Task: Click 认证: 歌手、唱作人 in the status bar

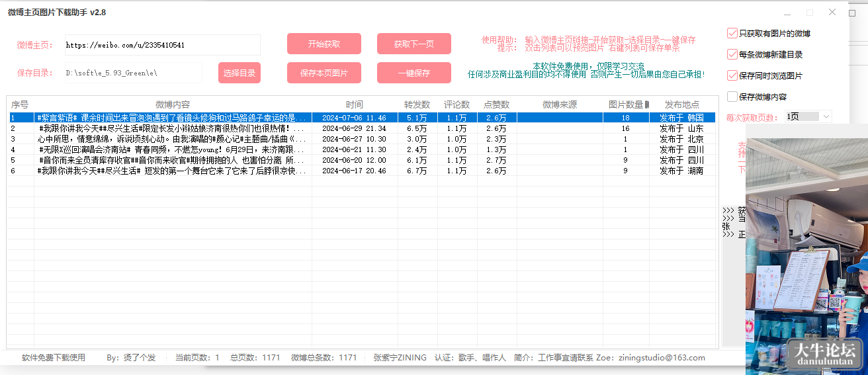Action: pyautogui.click(x=470, y=358)
